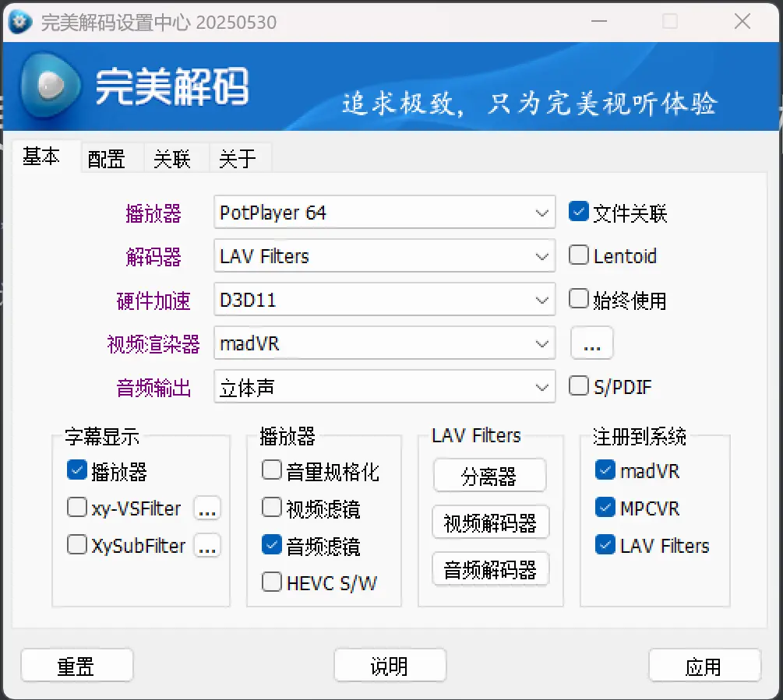Open the 关于 tab
This screenshot has width=783, height=700.
[x=238, y=159]
